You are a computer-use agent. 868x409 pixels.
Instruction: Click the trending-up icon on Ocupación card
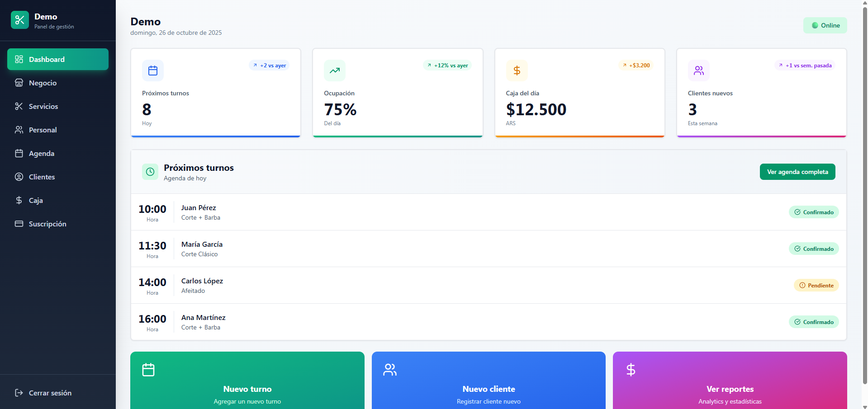[x=335, y=71]
